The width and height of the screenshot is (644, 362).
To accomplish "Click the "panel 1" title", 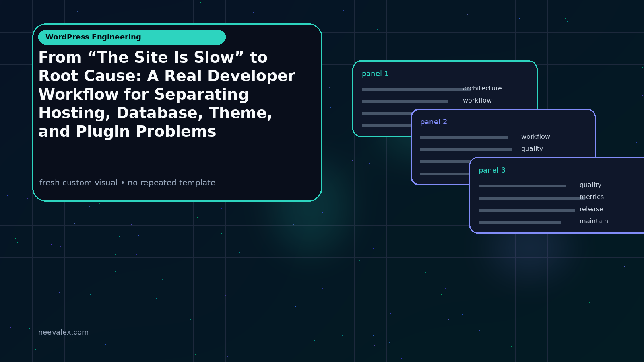I will pyautogui.click(x=375, y=74).
